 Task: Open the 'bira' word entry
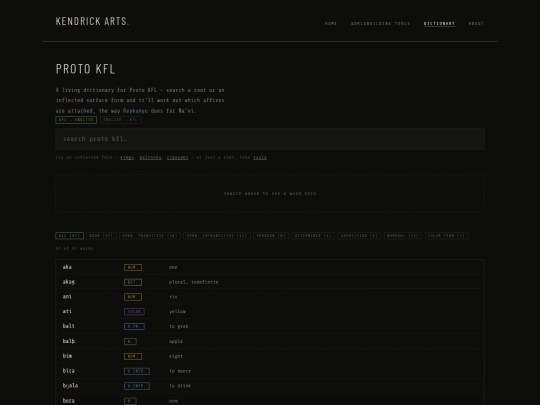[x=270, y=371]
